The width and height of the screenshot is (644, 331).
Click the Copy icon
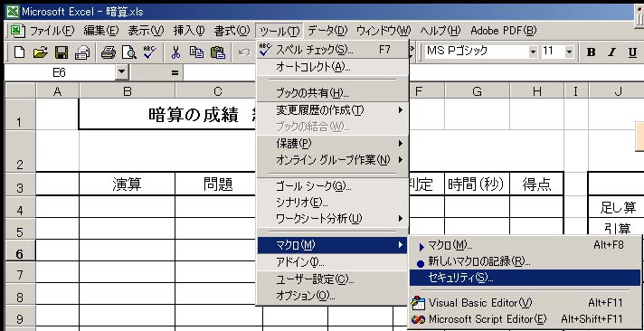click(x=197, y=52)
